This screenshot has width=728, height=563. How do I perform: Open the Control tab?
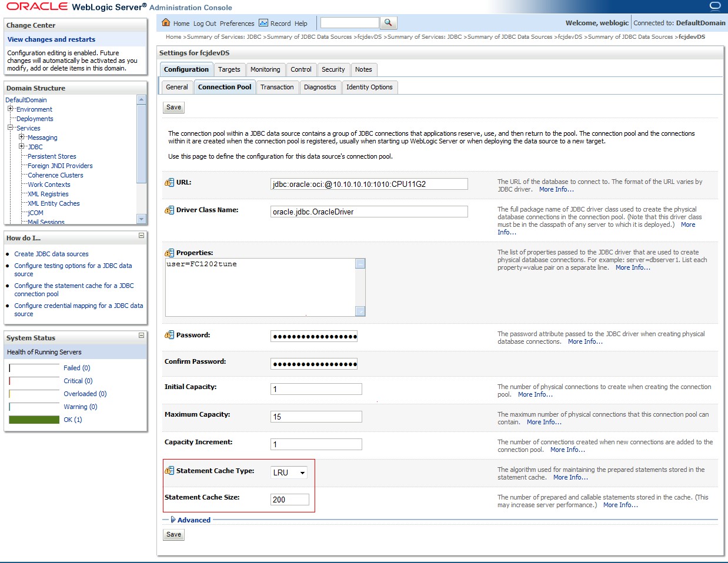(x=301, y=69)
